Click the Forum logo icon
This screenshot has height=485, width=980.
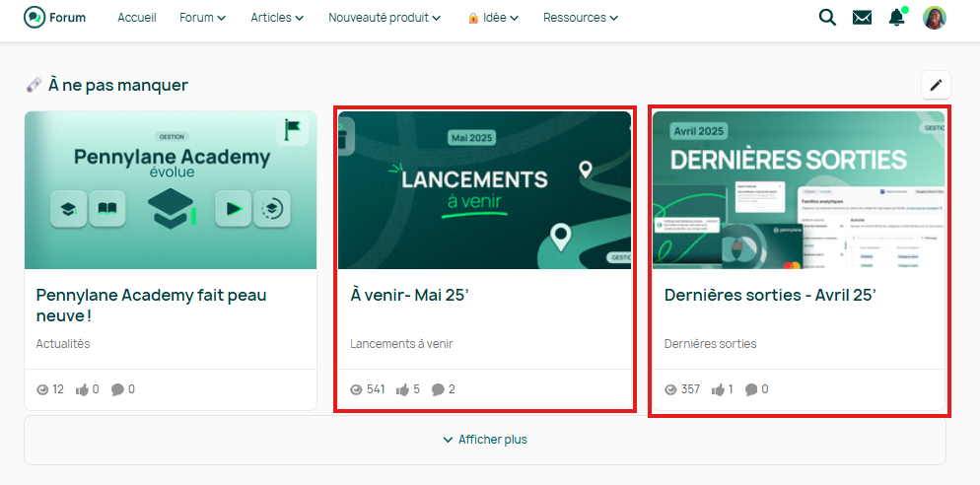[35, 18]
